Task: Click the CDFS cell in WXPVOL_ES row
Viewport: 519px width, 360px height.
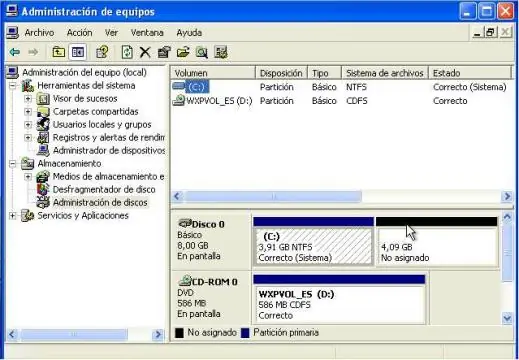Action: tap(357, 101)
